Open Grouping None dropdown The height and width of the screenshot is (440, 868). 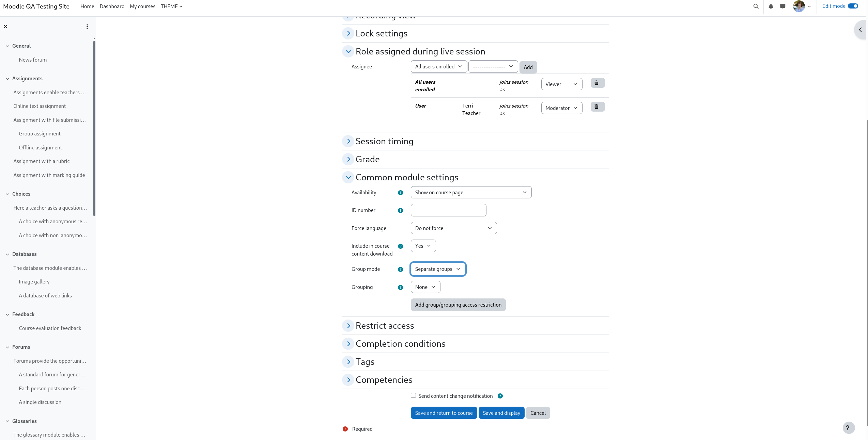[425, 287]
